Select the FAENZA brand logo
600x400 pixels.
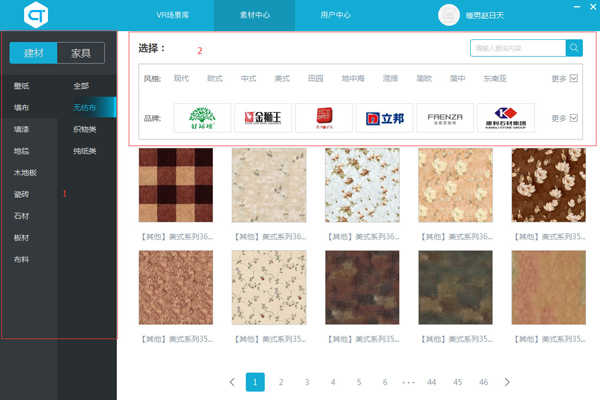445,118
